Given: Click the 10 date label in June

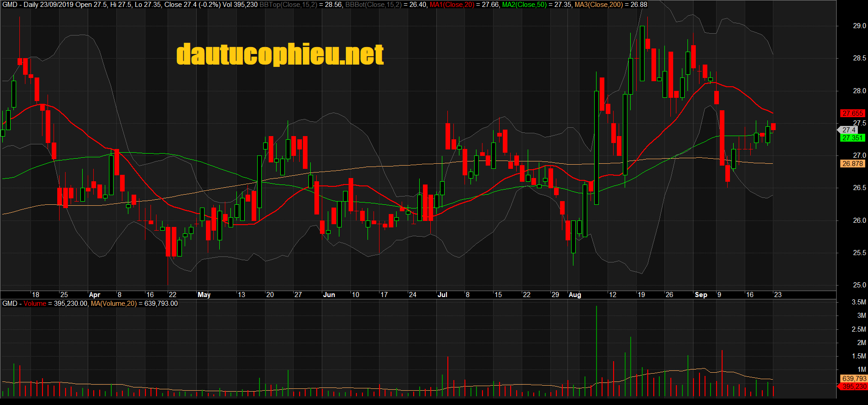Looking at the screenshot, I should [356, 295].
